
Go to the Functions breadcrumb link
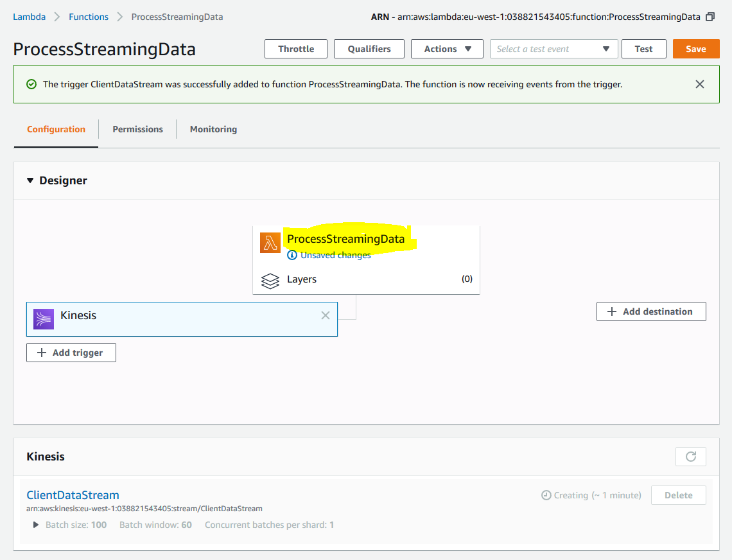[89, 17]
